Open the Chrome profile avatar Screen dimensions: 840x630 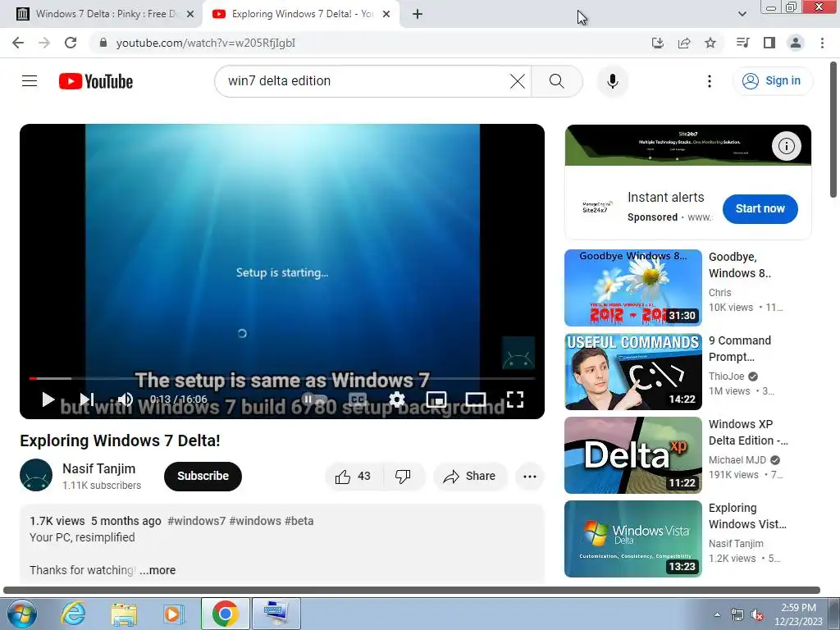tap(796, 43)
